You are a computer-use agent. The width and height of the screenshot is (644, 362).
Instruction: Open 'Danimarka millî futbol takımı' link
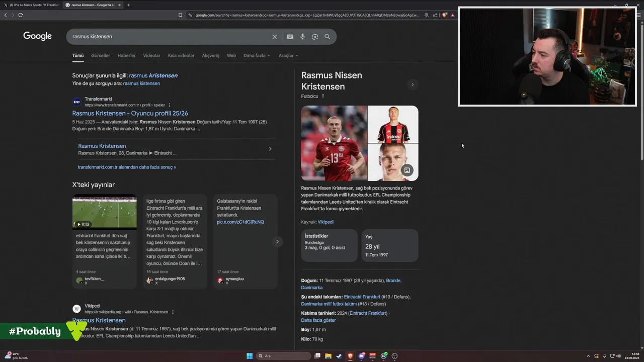pos(329,304)
